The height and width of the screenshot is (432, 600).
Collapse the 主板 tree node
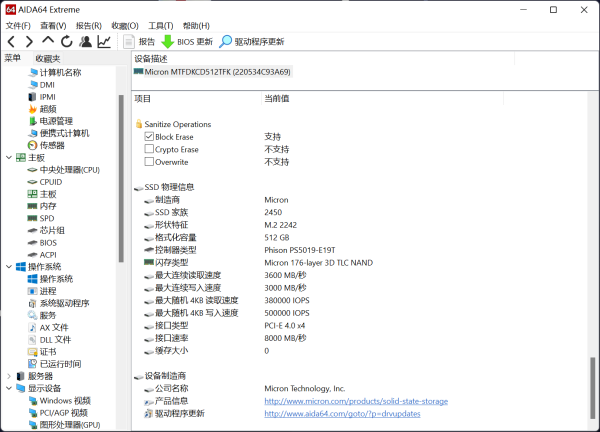pyautogui.click(x=9, y=158)
